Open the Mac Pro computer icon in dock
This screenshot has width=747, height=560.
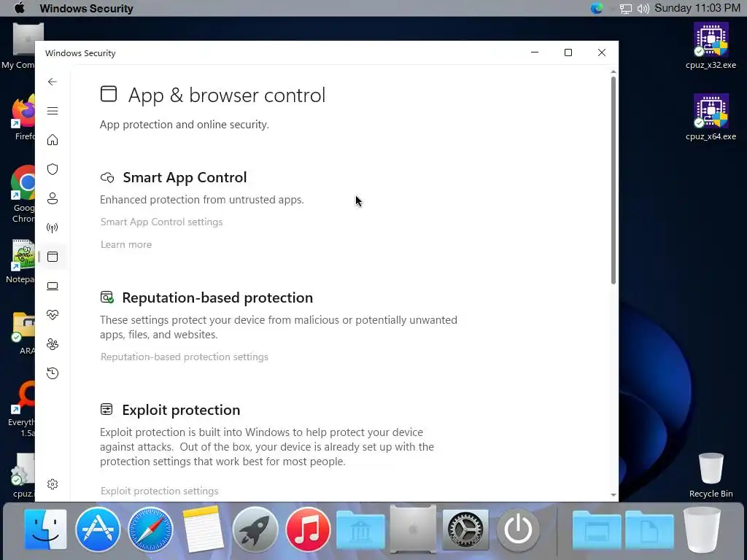pos(413,529)
